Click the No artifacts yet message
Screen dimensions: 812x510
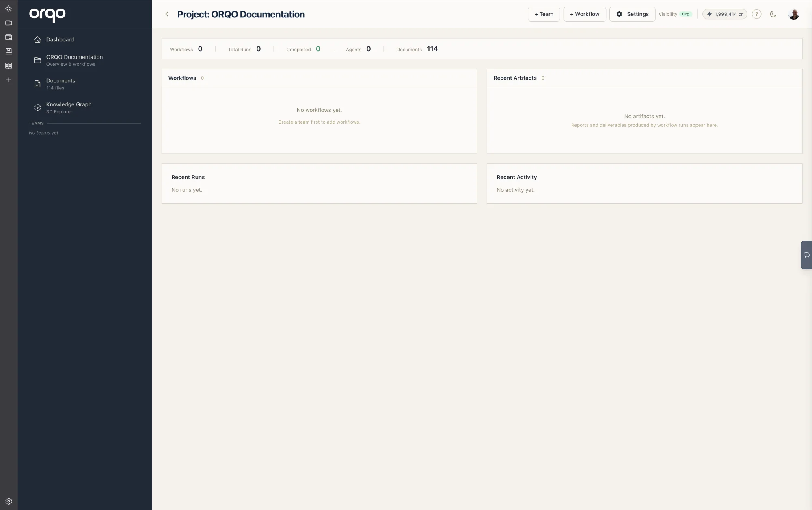644,116
